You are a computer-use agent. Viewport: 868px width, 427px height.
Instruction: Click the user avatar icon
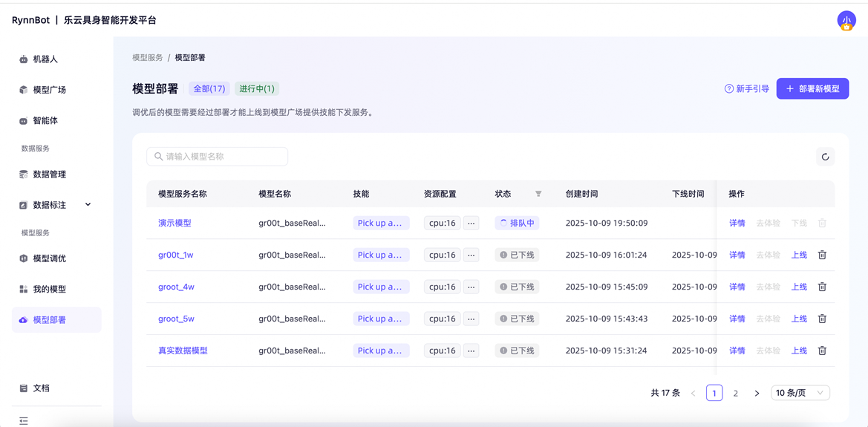pos(846,21)
